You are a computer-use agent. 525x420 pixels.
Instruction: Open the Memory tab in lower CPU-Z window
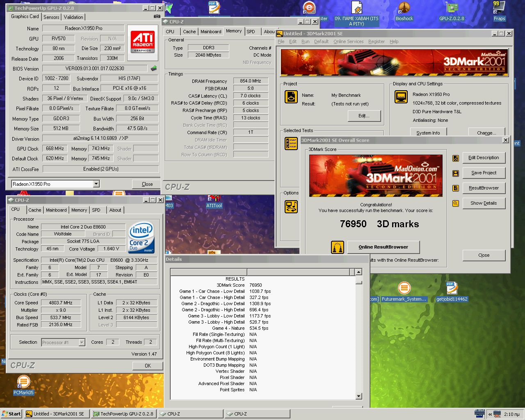coord(79,210)
